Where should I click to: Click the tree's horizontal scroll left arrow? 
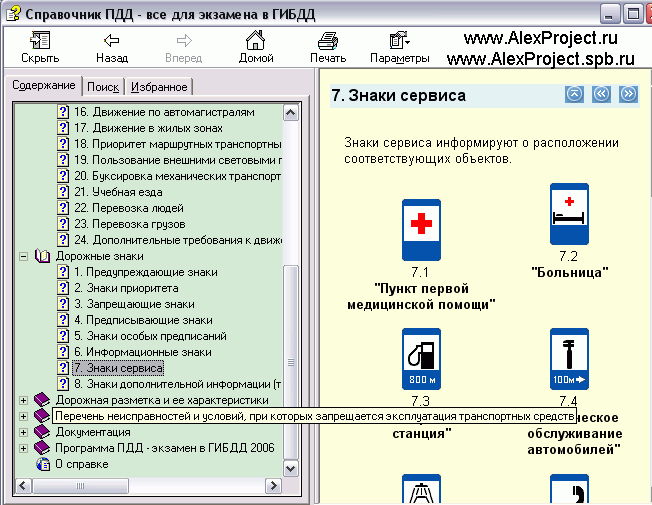tap(23, 485)
